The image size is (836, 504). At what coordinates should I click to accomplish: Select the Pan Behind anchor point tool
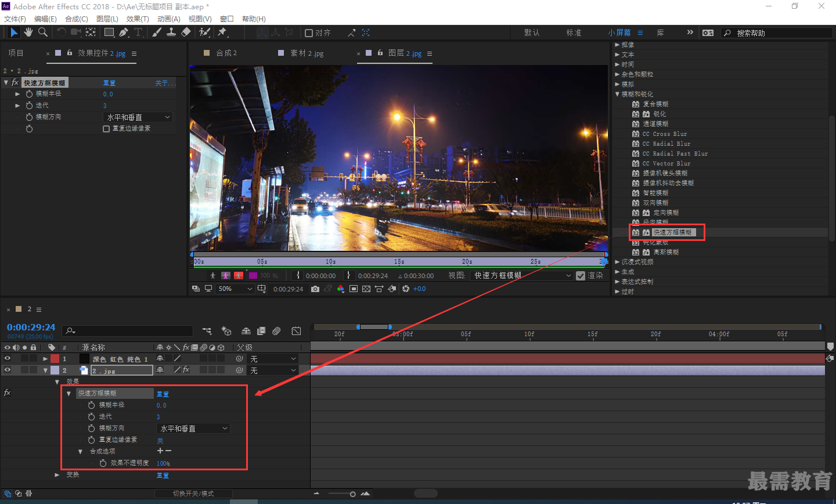click(x=91, y=33)
